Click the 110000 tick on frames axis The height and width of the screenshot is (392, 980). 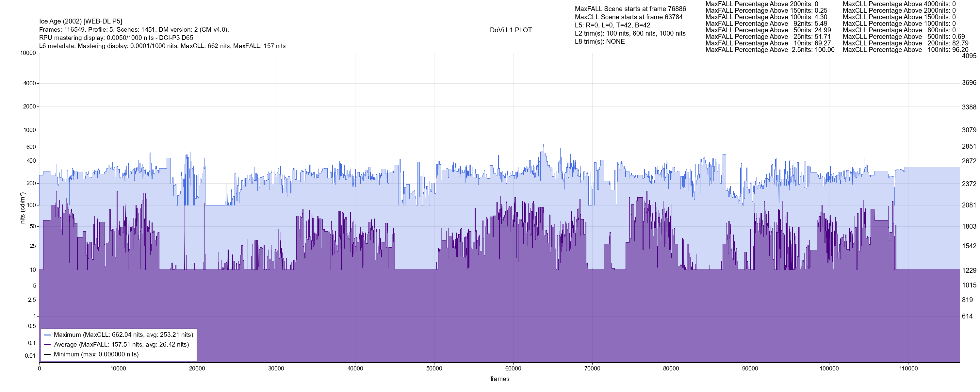point(908,368)
